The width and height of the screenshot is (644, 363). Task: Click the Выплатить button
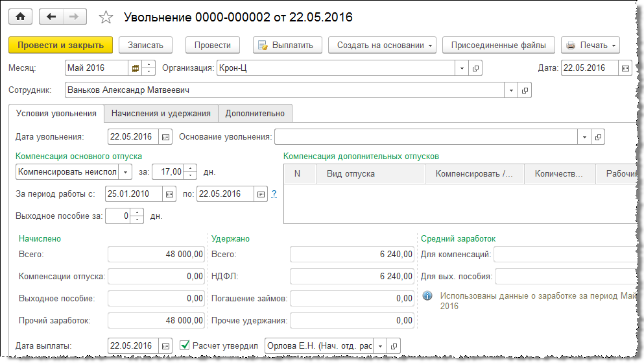(287, 45)
